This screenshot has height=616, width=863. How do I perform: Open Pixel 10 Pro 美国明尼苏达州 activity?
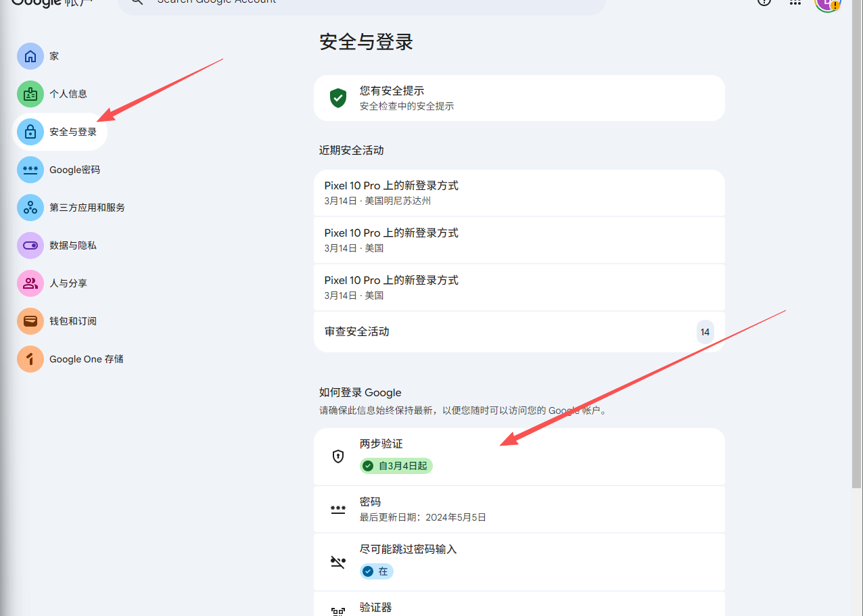point(519,193)
